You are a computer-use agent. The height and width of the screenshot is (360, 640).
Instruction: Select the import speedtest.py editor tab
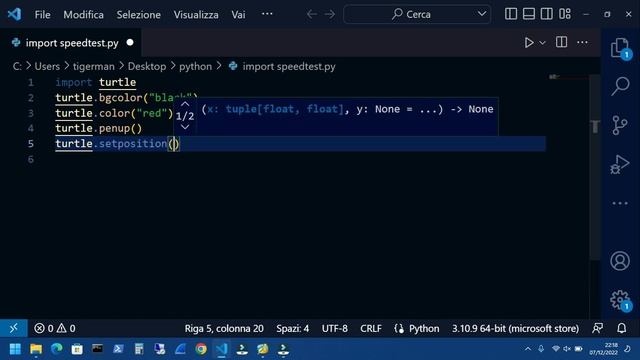[72, 43]
